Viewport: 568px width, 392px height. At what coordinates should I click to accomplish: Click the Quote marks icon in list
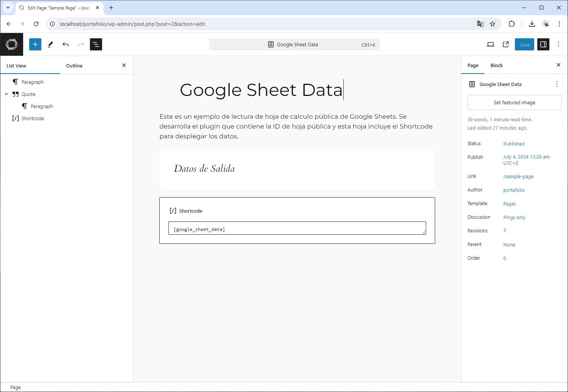[16, 94]
